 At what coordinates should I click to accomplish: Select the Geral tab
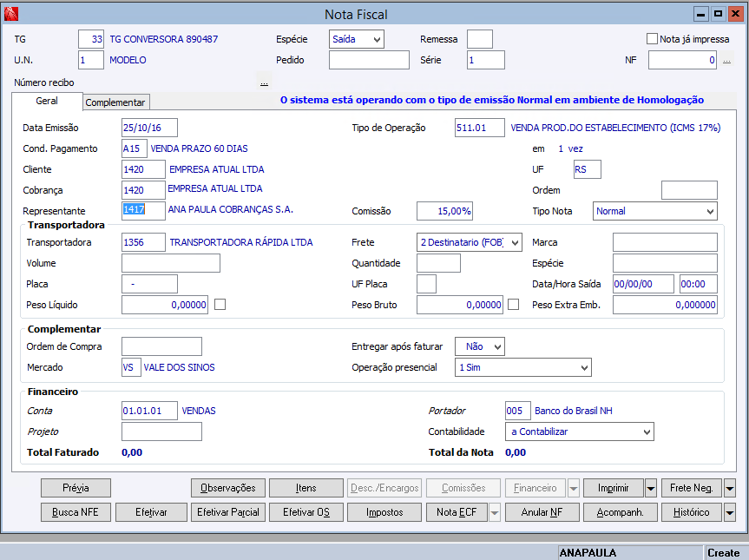(47, 102)
